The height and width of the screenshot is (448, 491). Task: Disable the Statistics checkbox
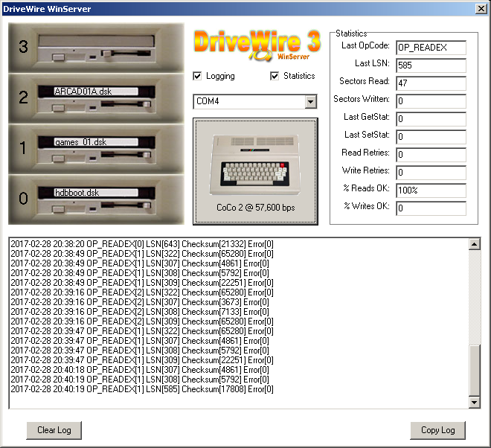point(275,76)
